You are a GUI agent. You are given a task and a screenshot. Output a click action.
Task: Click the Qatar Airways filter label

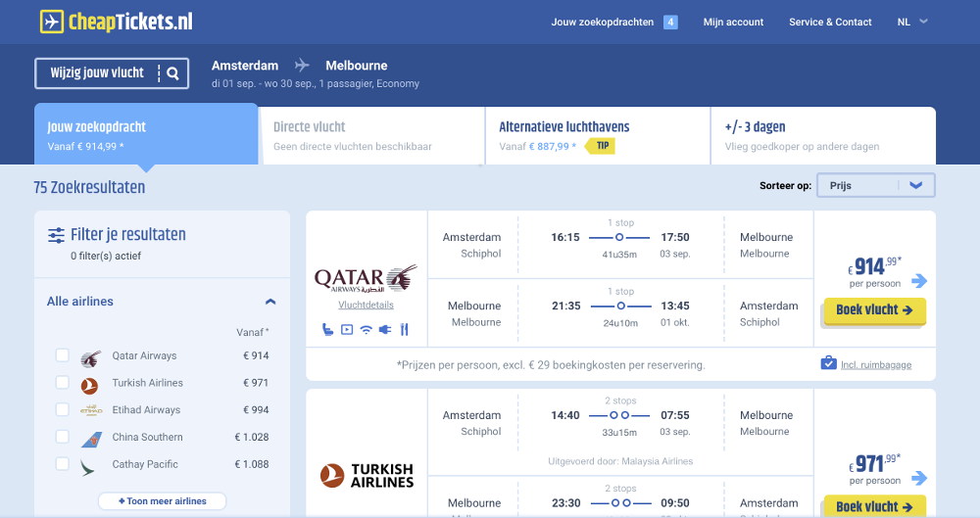pos(144,355)
